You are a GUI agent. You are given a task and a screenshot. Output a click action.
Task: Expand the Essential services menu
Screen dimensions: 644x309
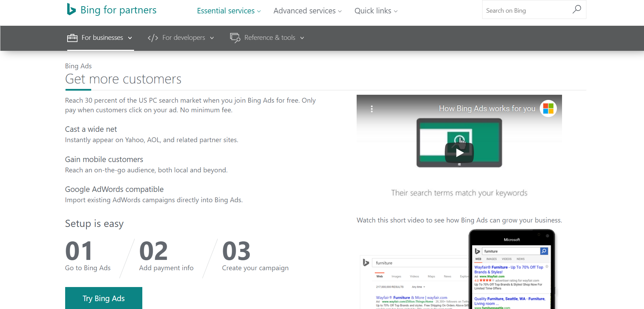point(229,11)
